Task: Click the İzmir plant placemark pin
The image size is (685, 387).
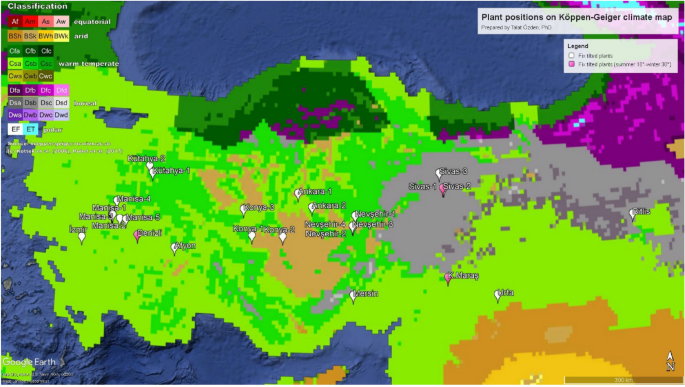Action: pyautogui.click(x=82, y=238)
